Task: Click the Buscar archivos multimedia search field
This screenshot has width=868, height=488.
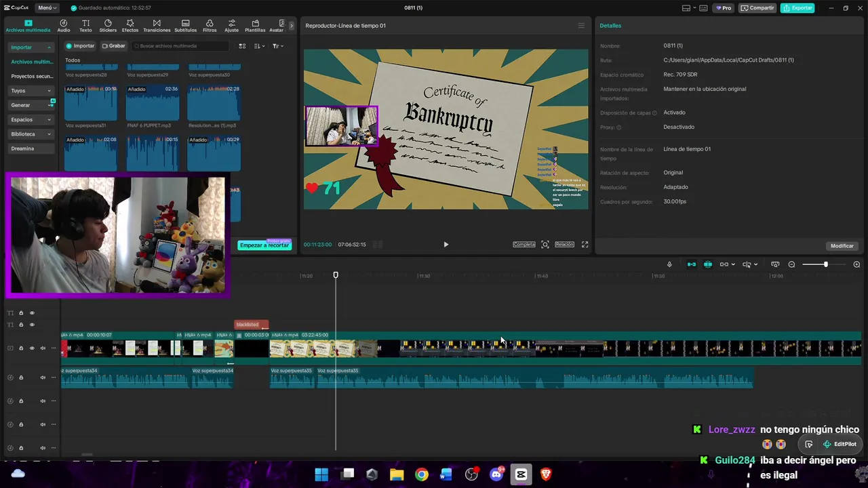Action: 180,46
